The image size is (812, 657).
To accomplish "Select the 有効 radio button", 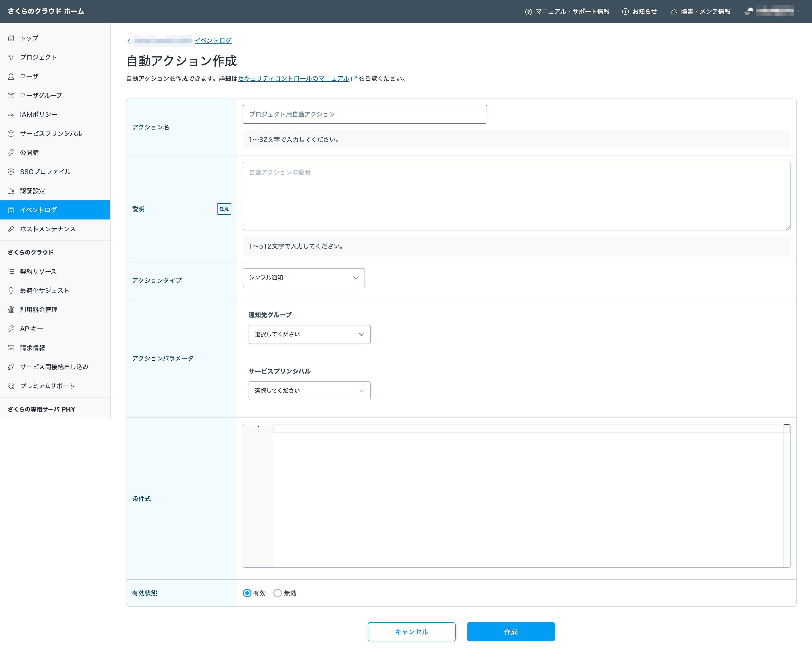I will 247,593.
